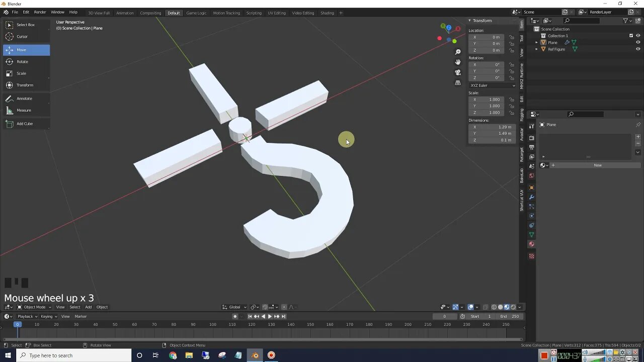
Task: Open Texture checker properties tab
Action: pyautogui.click(x=531, y=256)
